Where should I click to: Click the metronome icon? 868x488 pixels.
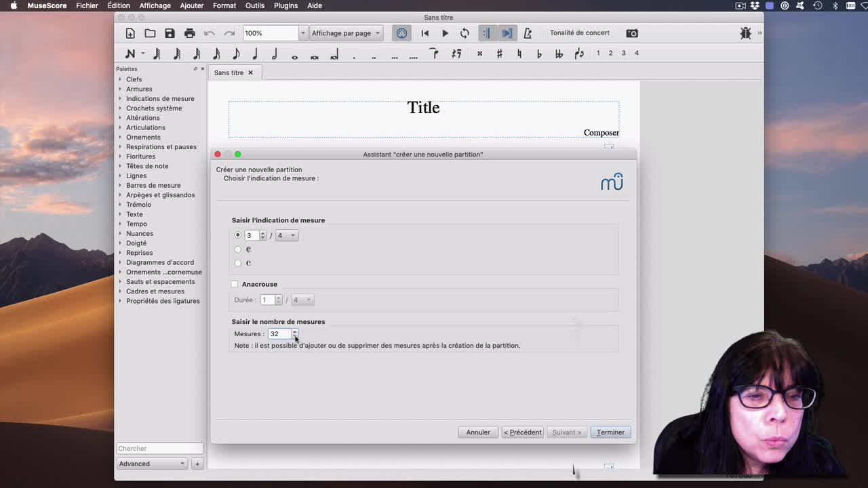(528, 33)
